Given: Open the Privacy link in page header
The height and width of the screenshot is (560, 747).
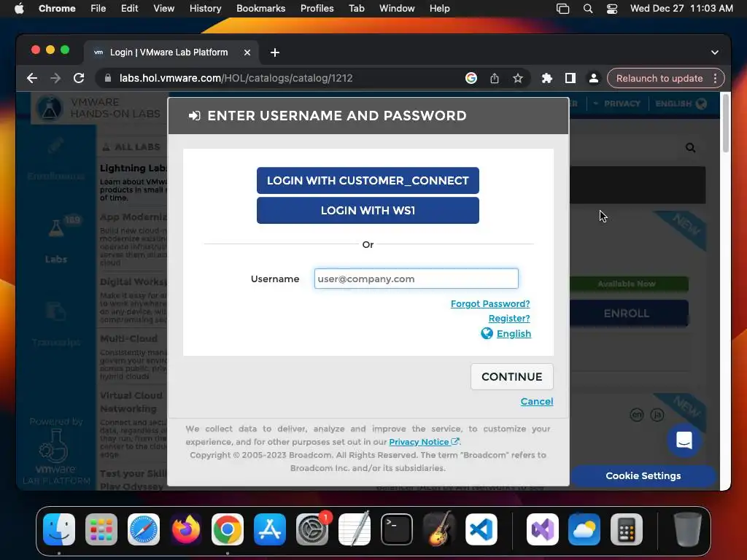Looking at the screenshot, I should [622, 104].
